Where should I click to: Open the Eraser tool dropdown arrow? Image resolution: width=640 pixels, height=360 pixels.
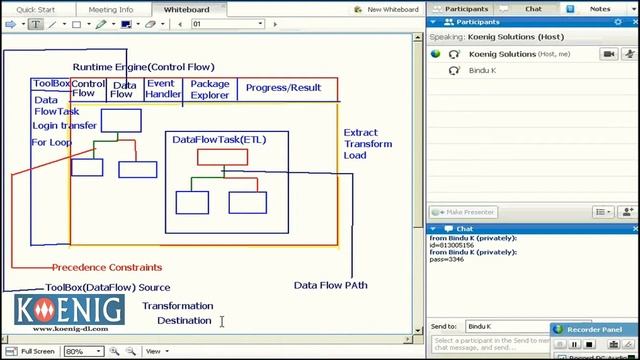pyautogui.click(x=162, y=24)
